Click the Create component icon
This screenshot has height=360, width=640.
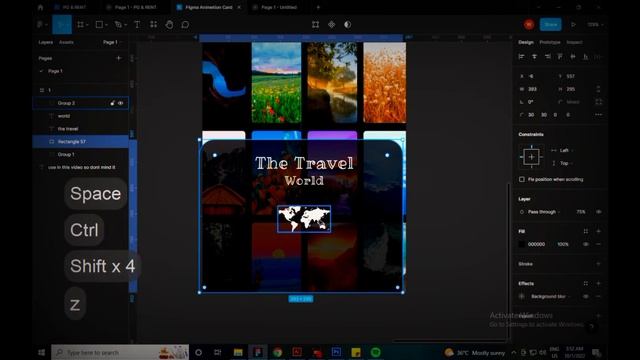pos(331,24)
